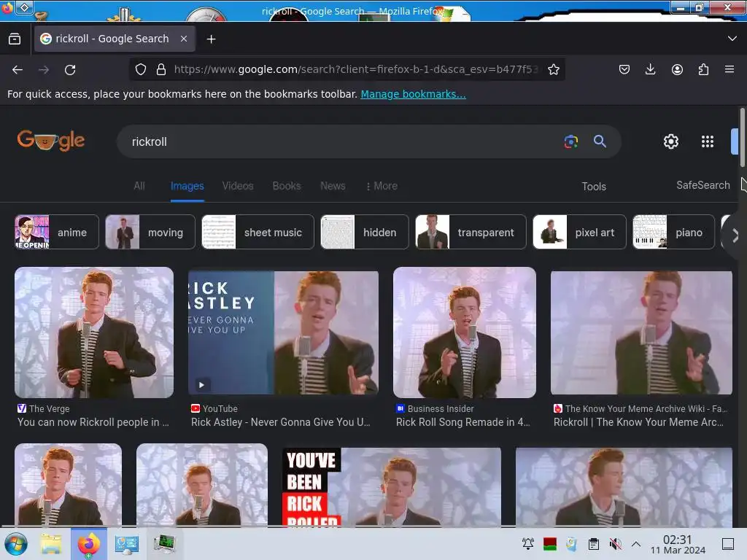The image size is (747, 560).
Task: Filter images by piano chip
Action: [x=673, y=232]
